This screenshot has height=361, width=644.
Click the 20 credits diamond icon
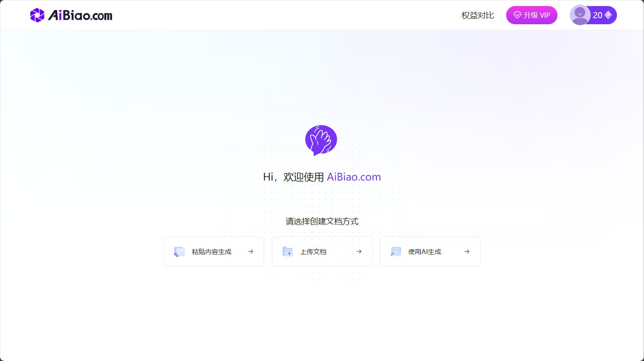(x=608, y=15)
